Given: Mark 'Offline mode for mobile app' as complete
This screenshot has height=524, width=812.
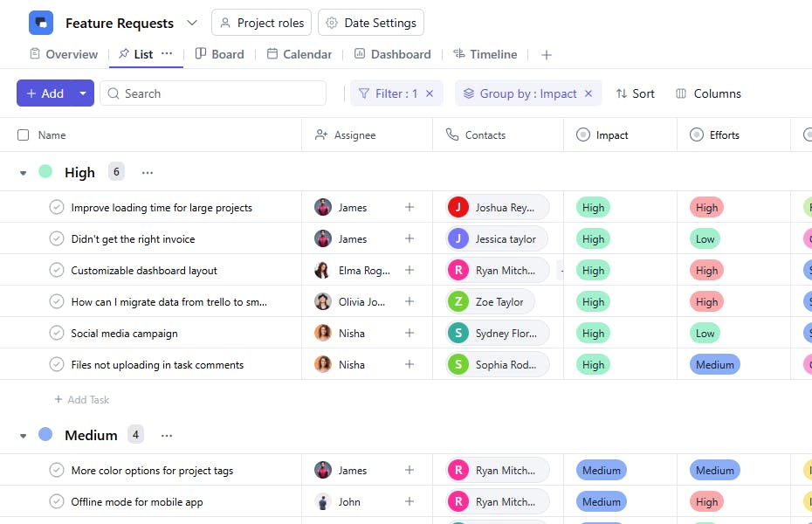Looking at the screenshot, I should click(57, 501).
